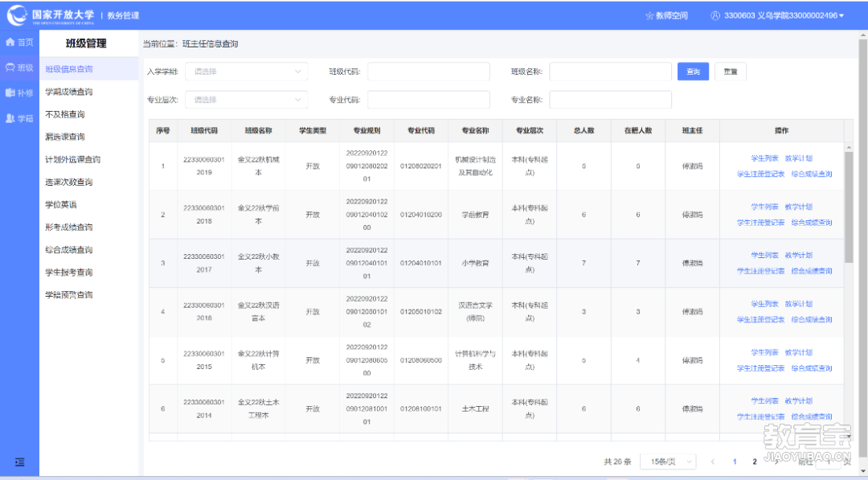This screenshot has width=868, height=480.
Task: Open the 入学学期 dropdown
Action: click(247, 72)
